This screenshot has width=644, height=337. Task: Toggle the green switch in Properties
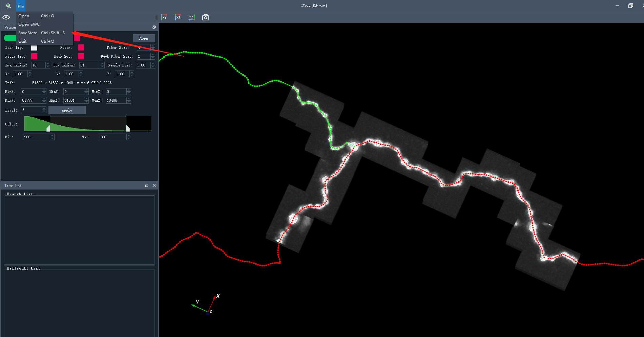click(x=10, y=38)
